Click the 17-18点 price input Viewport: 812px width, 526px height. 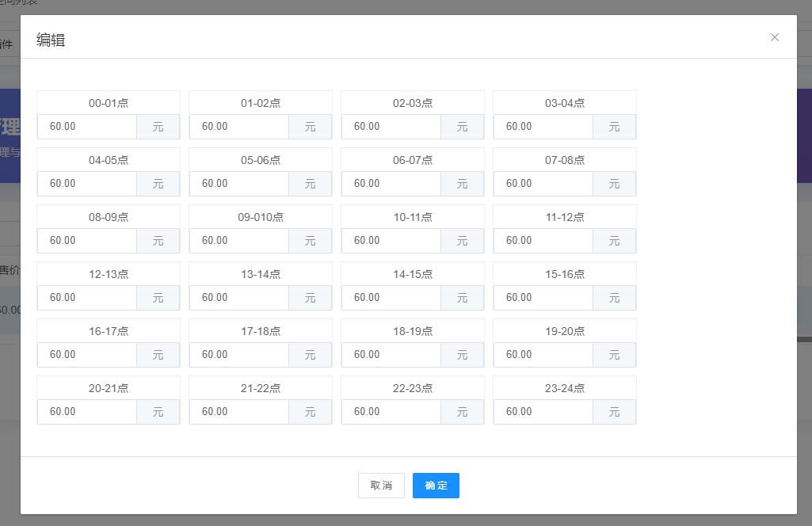pos(239,355)
